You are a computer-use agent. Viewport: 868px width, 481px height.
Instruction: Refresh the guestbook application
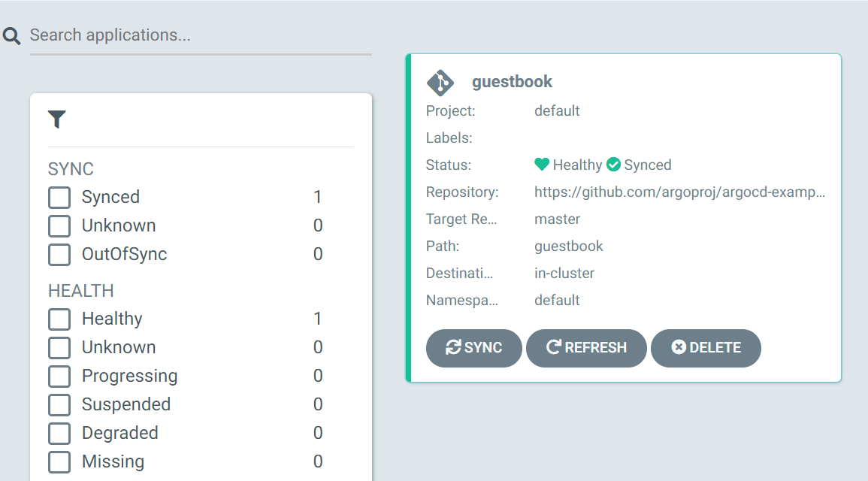[x=586, y=348]
